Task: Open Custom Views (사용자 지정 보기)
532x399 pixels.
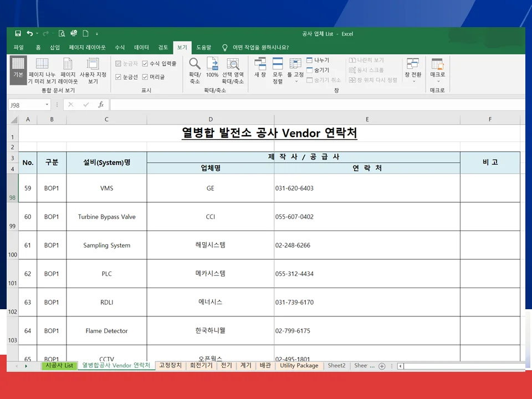Action: (x=93, y=70)
